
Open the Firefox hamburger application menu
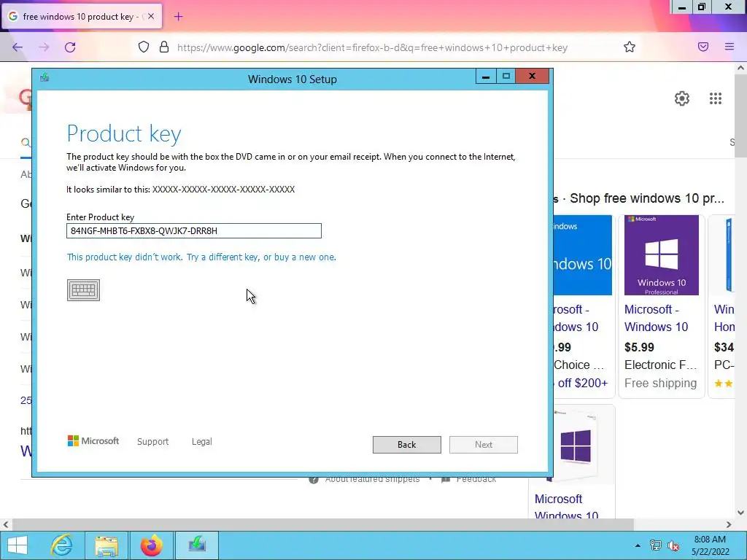click(729, 47)
